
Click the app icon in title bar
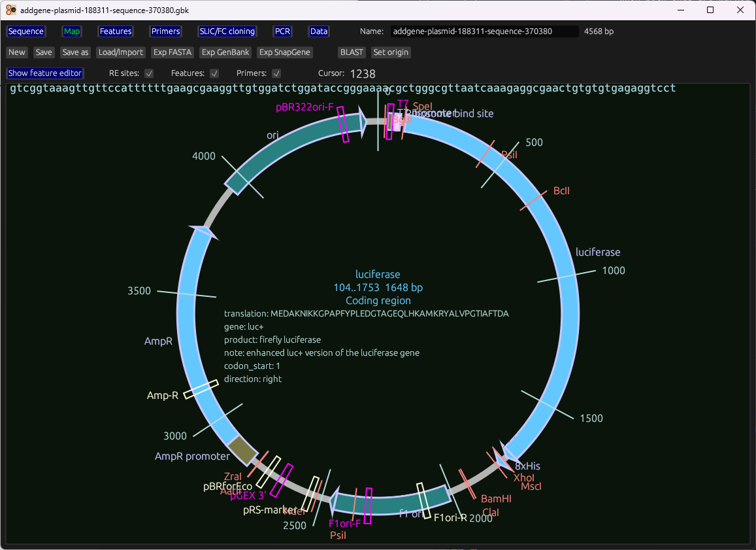coord(11,10)
